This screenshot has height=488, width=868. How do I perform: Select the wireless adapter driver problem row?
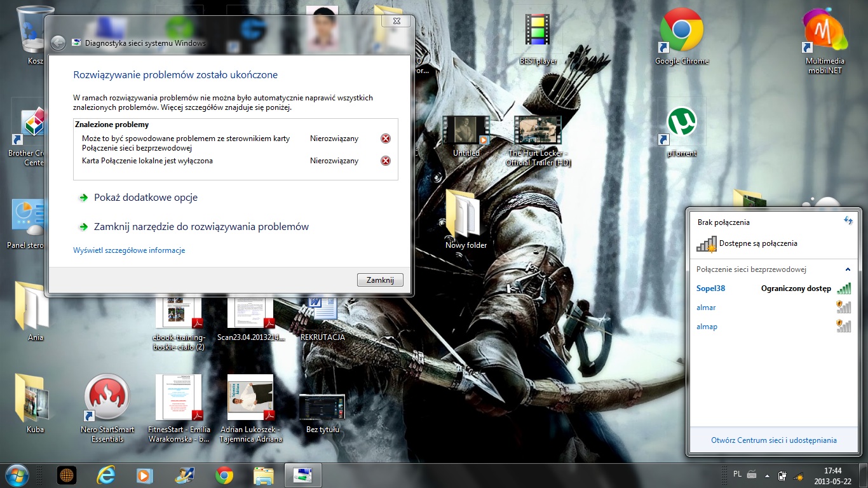coord(236,143)
